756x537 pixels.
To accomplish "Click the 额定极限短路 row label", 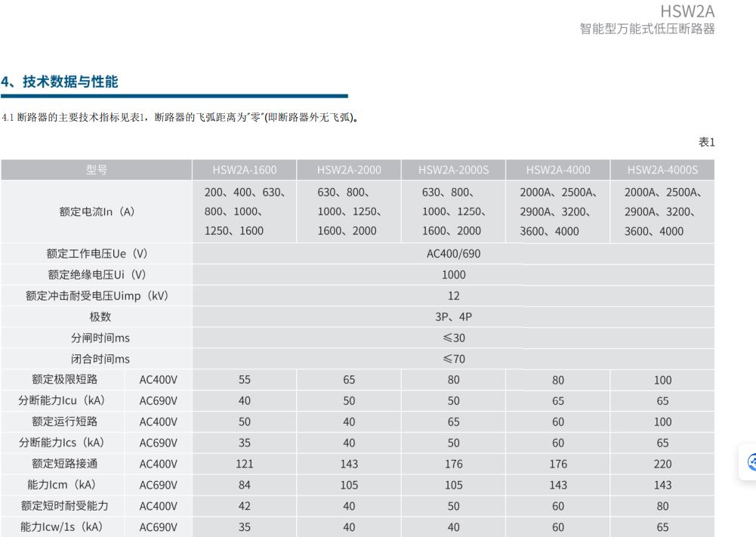I will point(65,379).
